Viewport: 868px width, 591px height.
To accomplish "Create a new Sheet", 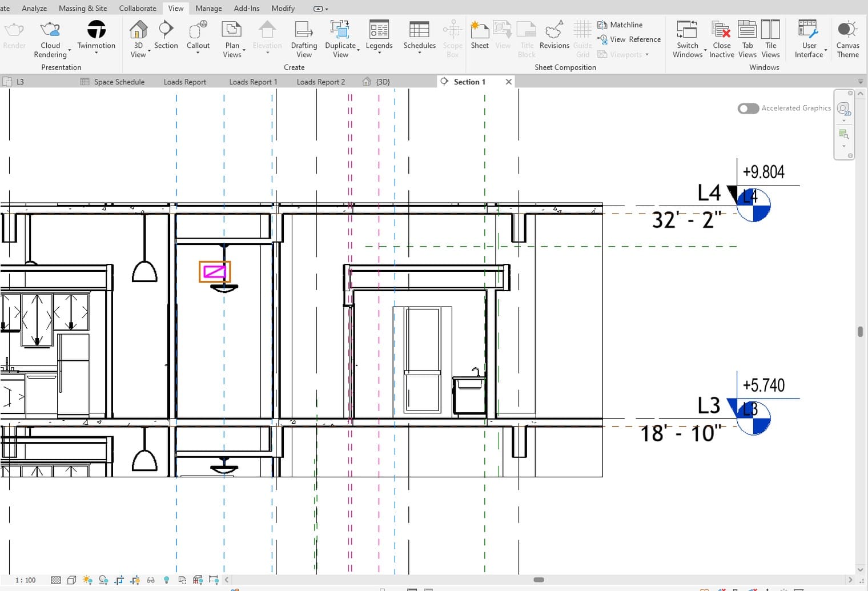I will 480,34.
